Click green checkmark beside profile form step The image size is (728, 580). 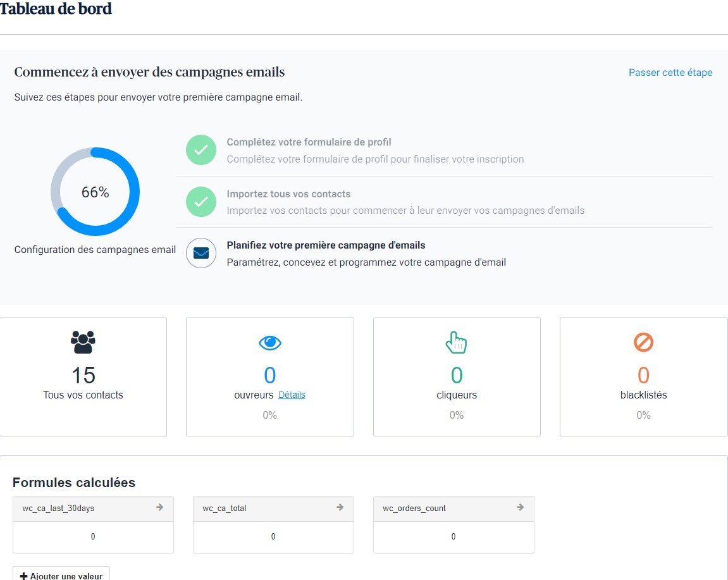201,150
